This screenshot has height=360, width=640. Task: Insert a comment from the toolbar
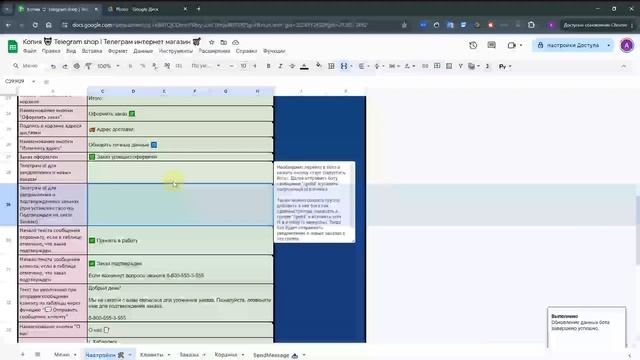coord(437,66)
